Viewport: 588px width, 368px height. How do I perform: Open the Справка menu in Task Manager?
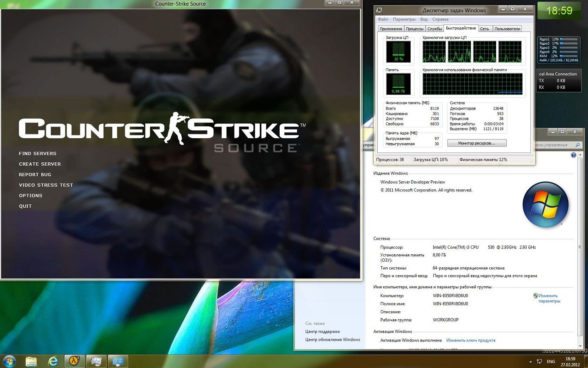coord(440,19)
